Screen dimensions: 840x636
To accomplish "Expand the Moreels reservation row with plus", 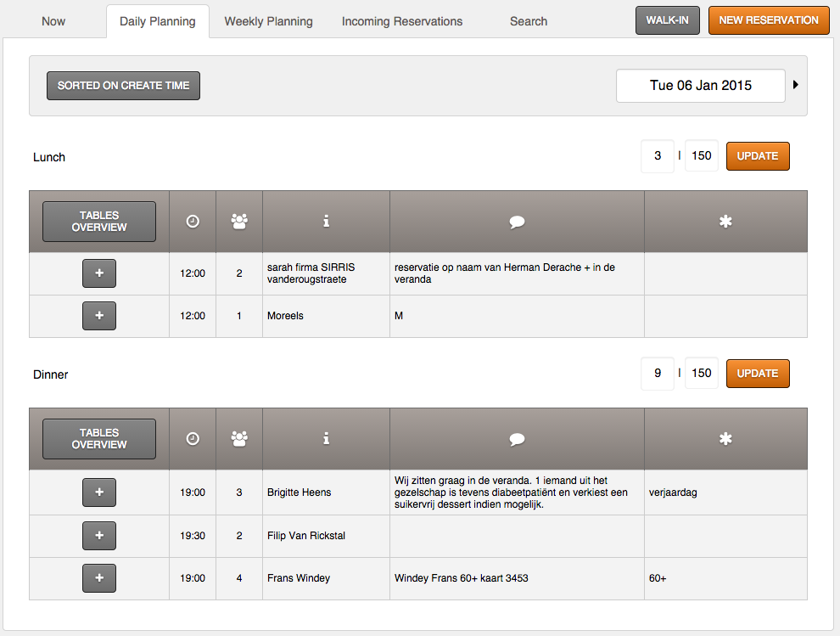I will point(99,316).
